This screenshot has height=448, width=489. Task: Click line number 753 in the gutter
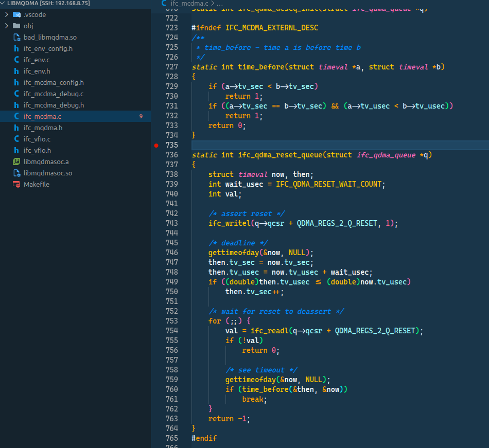point(171,321)
